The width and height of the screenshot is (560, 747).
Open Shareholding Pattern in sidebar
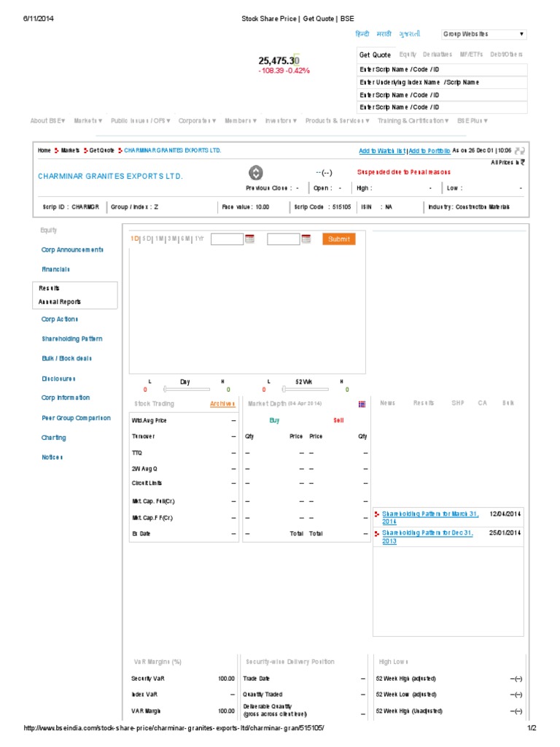coord(72,338)
